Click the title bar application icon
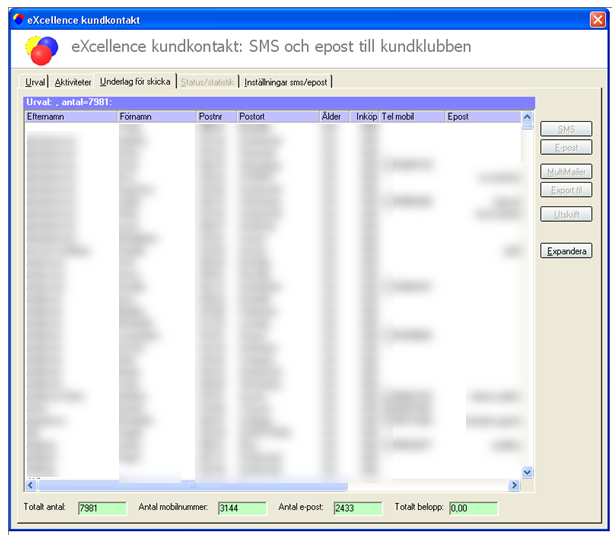Image resolution: width=614 pixels, height=542 pixels. coord(18,19)
